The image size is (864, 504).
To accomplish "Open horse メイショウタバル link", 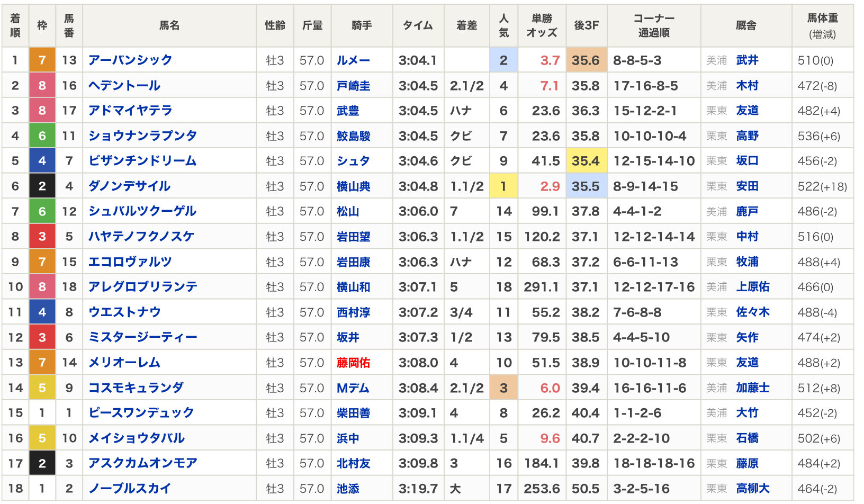I will (136, 438).
